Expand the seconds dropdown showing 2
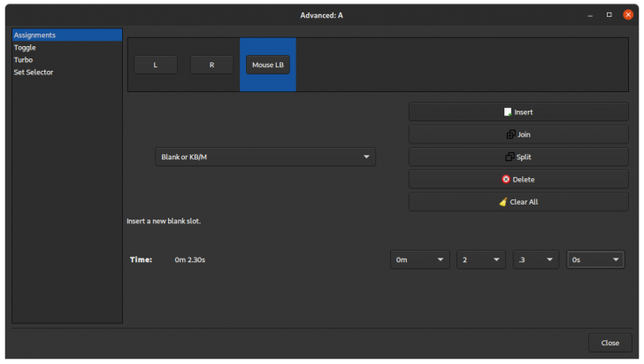Screen dimensions: 644x364 pos(481,259)
